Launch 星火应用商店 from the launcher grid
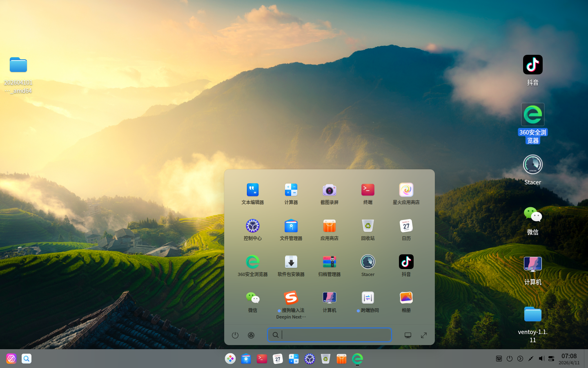The width and height of the screenshot is (588, 368). tap(406, 190)
